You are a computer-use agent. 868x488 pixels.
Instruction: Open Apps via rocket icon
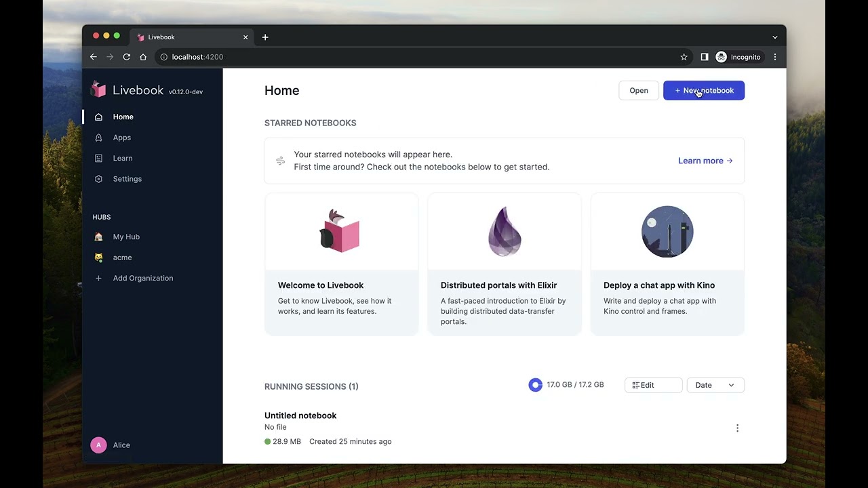pyautogui.click(x=98, y=138)
